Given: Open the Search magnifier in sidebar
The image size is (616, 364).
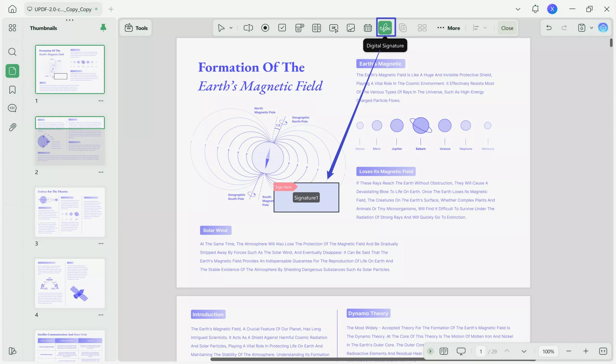Looking at the screenshot, I should (x=12, y=52).
